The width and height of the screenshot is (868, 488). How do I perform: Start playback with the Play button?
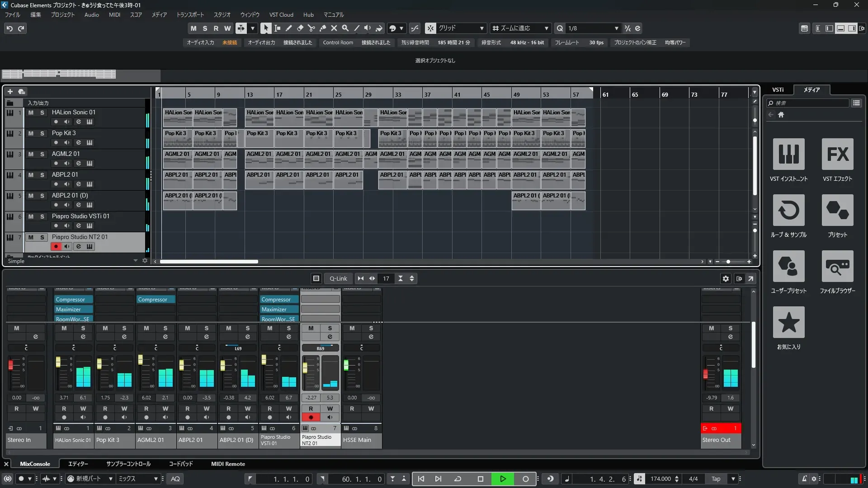point(503,479)
